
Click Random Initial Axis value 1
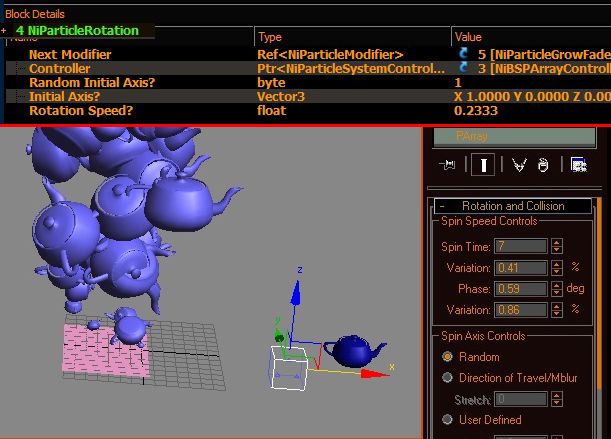(x=458, y=83)
